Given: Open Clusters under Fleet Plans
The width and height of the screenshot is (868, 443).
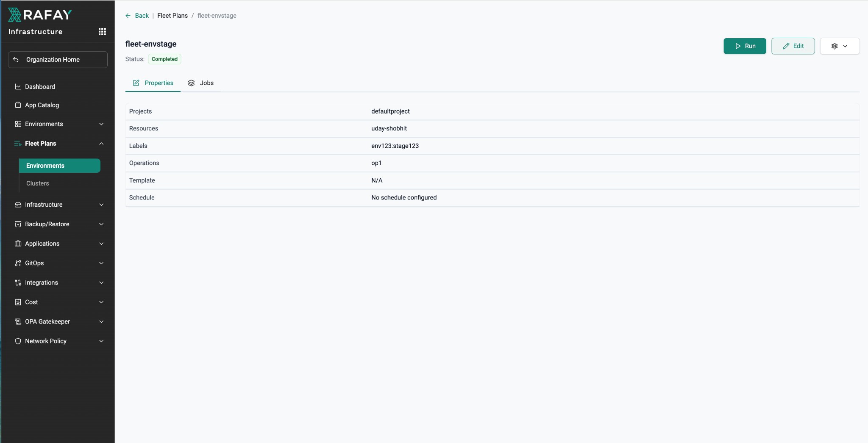Looking at the screenshot, I should pyautogui.click(x=38, y=183).
